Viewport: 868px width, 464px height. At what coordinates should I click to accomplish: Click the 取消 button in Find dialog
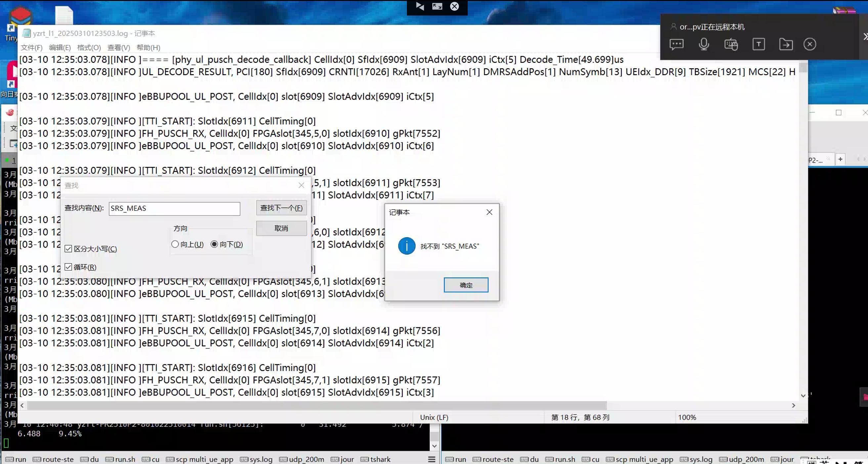282,228
